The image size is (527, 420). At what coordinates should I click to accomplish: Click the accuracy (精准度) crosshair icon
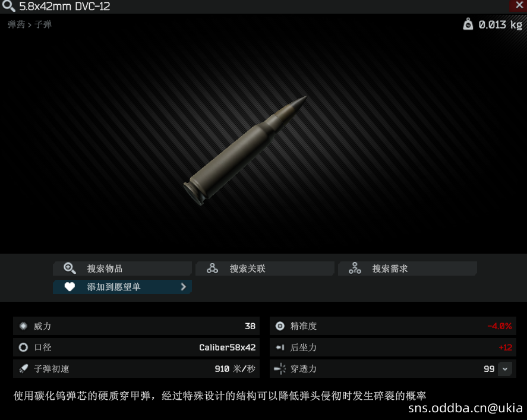click(x=280, y=326)
